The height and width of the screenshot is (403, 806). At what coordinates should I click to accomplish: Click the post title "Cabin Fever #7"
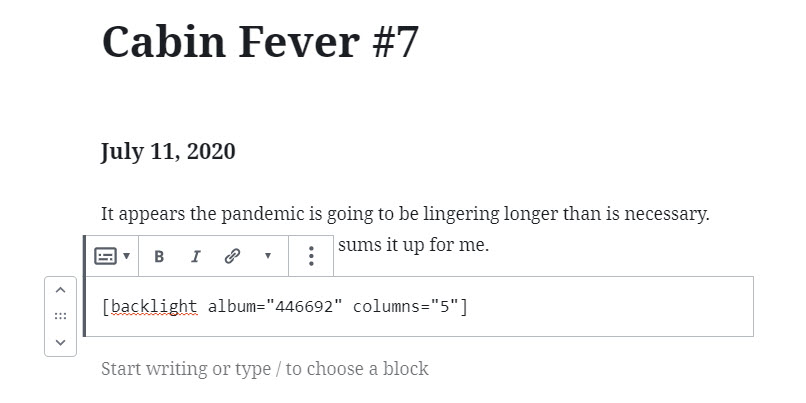coord(260,42)
